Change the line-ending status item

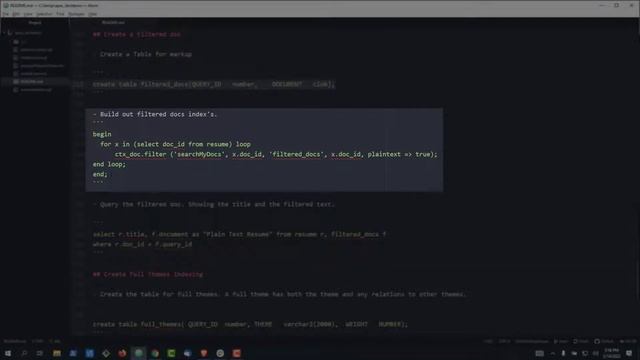click(489, 341)
